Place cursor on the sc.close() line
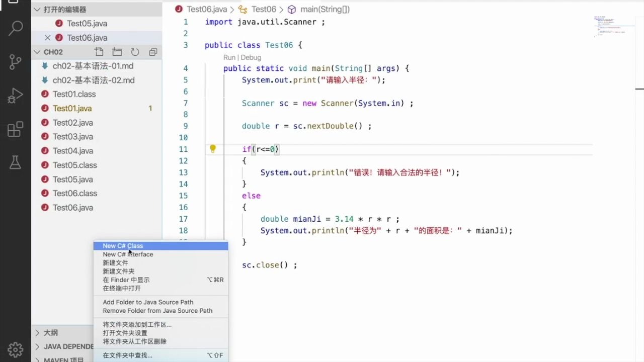Image resolution: width=644 pixels, height=362 pixels. [269, 265]
